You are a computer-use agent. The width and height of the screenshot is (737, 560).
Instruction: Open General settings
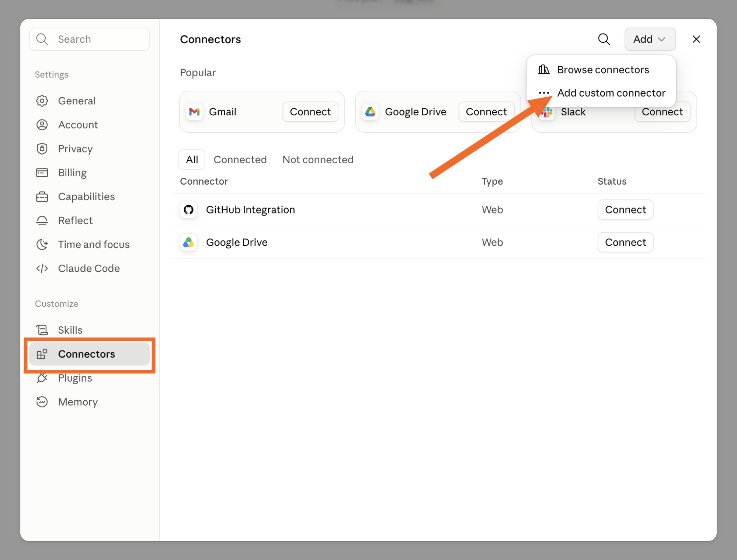point(90,101)
